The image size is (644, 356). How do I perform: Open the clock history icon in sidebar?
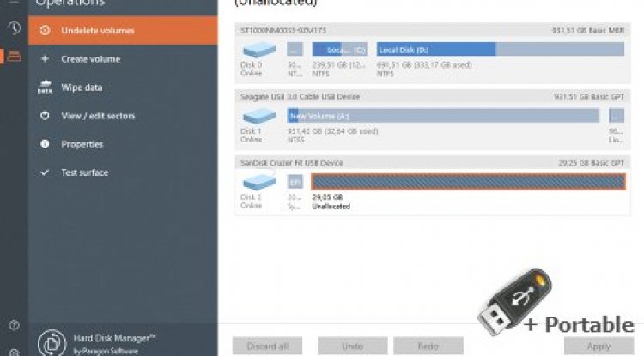point(14,28)
